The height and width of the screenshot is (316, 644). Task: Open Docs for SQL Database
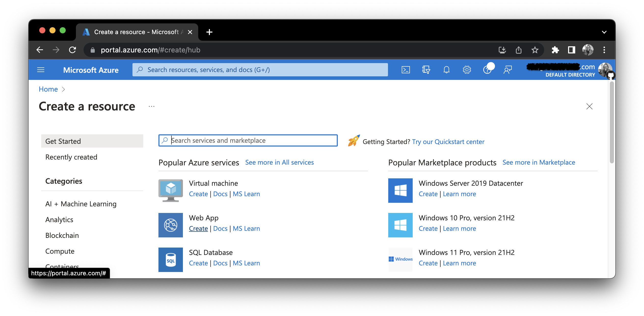point(220,263)
